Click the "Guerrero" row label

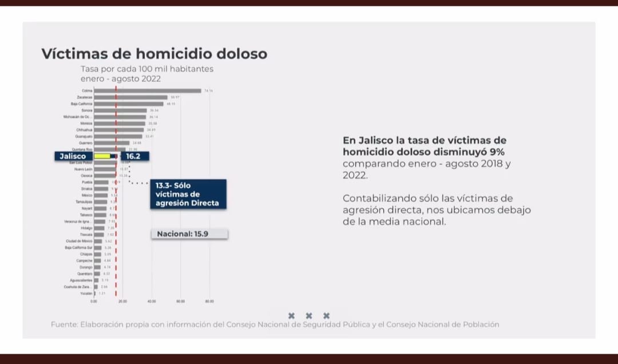coord(85,143)
